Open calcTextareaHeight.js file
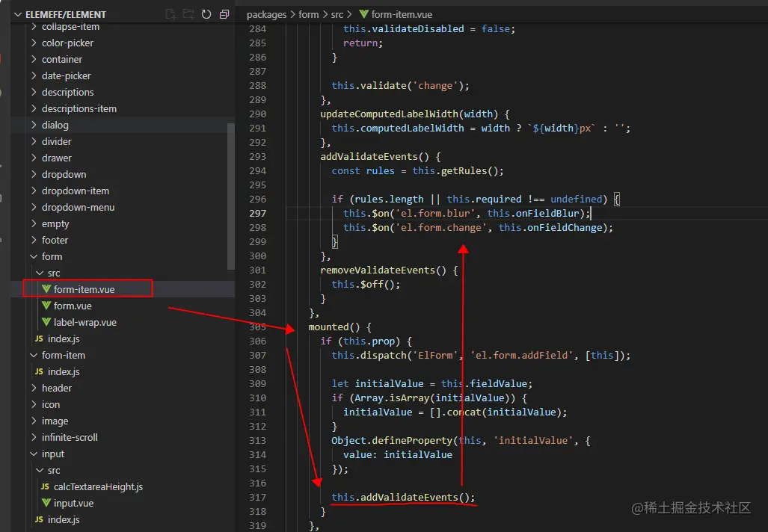768x532 pixels. click(x=98, y=487)
